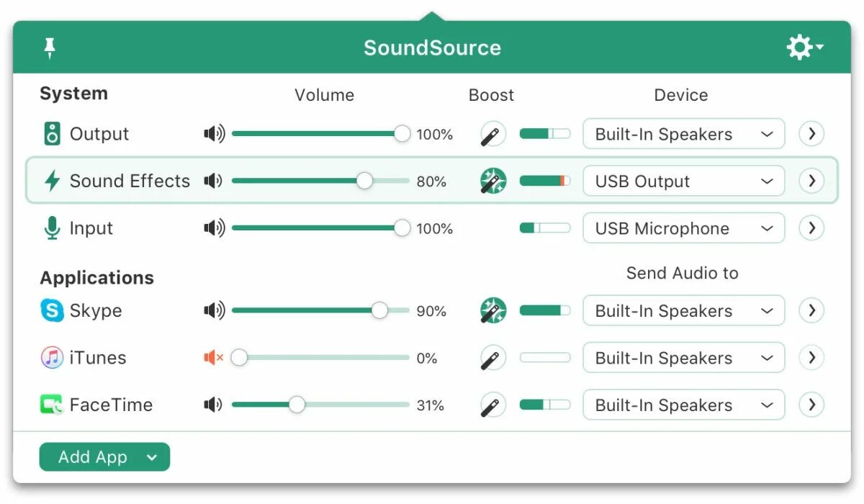Viewport: 864px width, 504px height.
Task: Click the Add App button
Action: (x=104, y=457)
